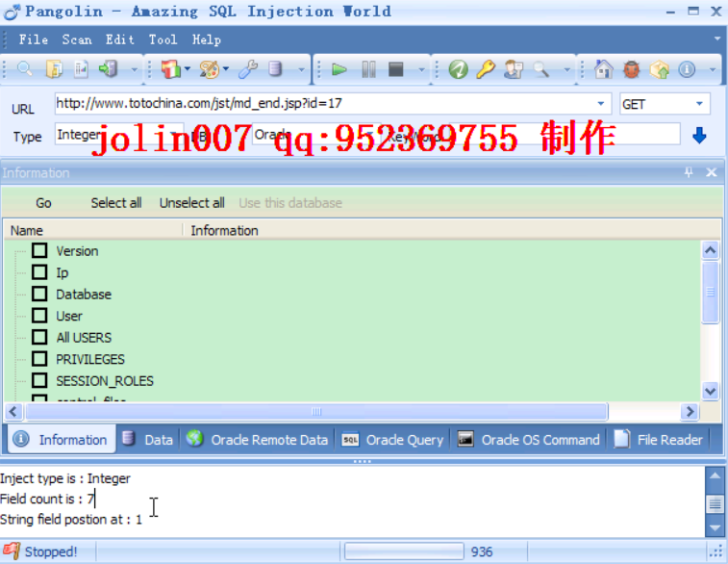Open the Scan menu

77,39
